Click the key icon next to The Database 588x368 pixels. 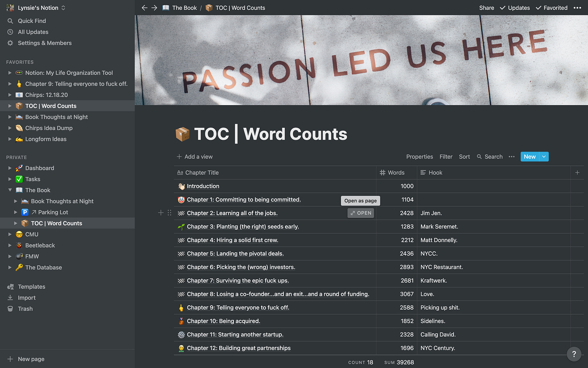pyautogui.click(x=19, y=267)
